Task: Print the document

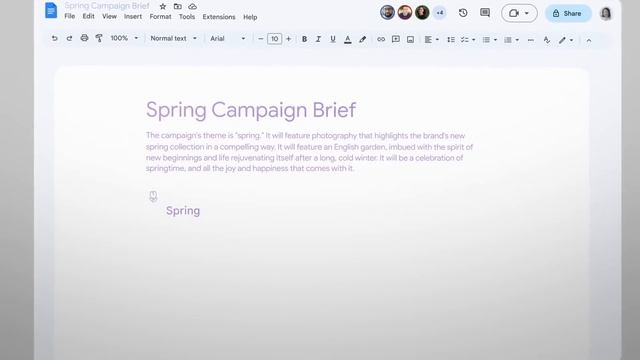Action: tap(84, 38)
